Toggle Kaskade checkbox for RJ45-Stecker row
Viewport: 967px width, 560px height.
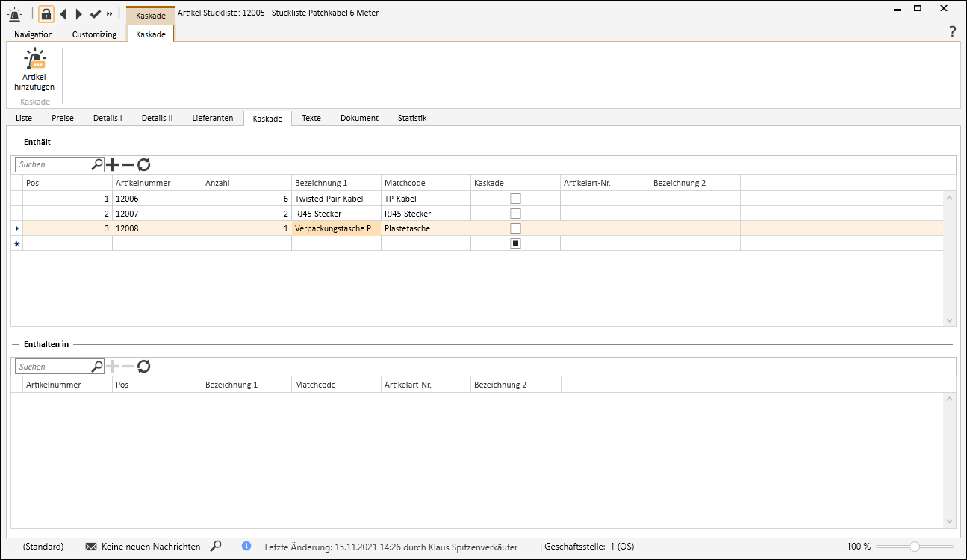[x=515, y=214]
